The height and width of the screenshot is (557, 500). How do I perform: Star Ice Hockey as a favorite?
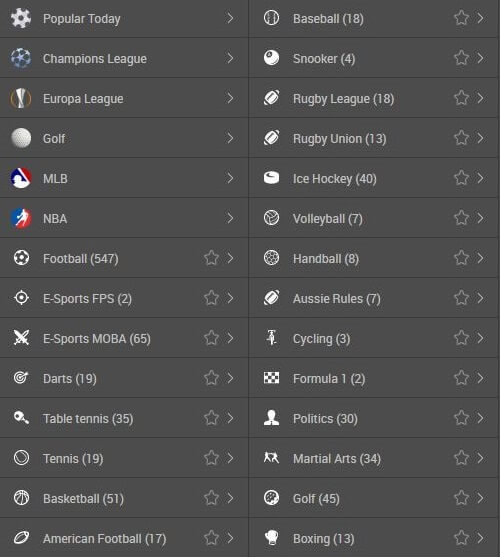point(462,178)
